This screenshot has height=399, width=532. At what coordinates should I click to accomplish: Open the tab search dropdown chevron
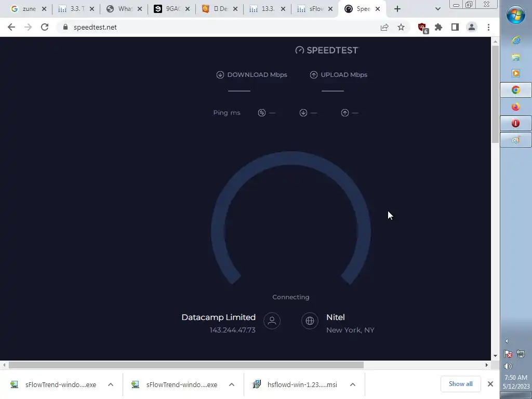coord(437,9)
